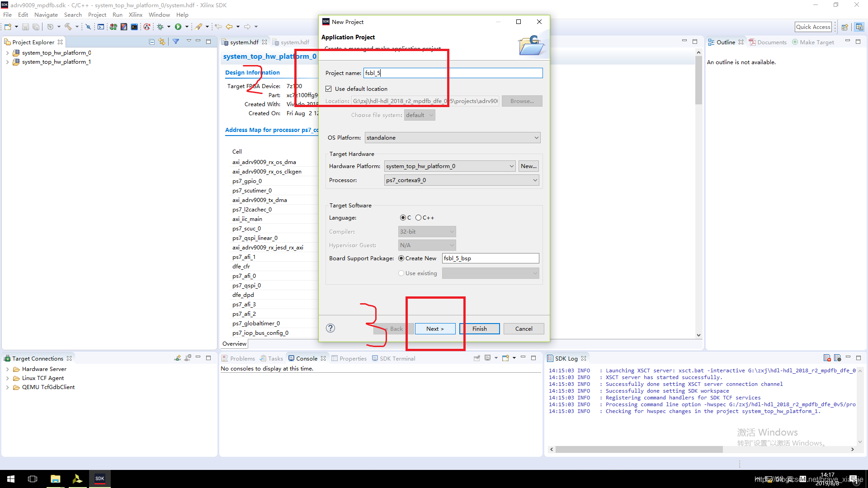Click the Project name input field
868x488 pixels.
tap(452, 73)
